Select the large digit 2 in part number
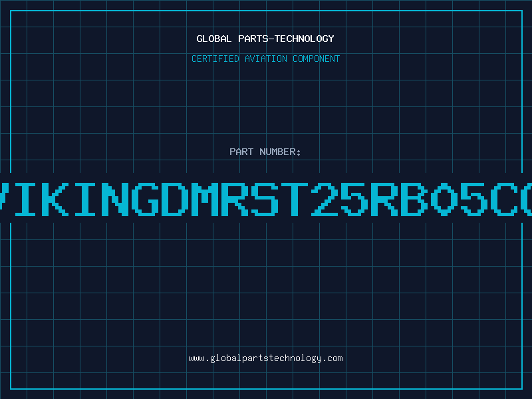The width and height of the screenshot is (532, 399). click(325, 199)
